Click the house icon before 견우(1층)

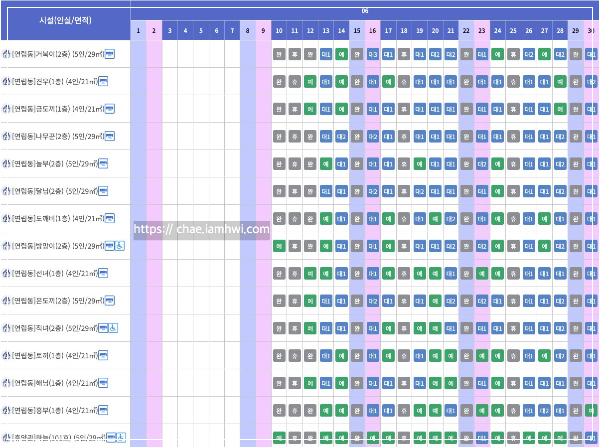tap(6, 82)
